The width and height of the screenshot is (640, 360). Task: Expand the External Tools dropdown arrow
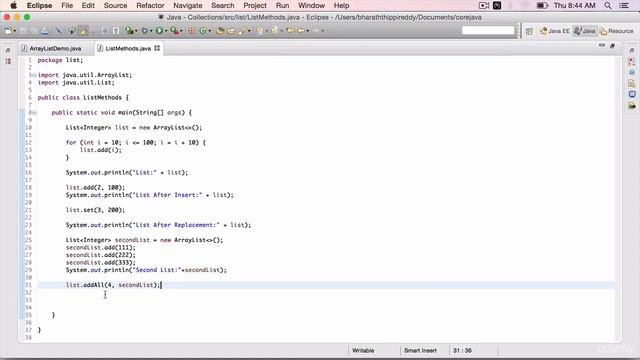(181, 31)
